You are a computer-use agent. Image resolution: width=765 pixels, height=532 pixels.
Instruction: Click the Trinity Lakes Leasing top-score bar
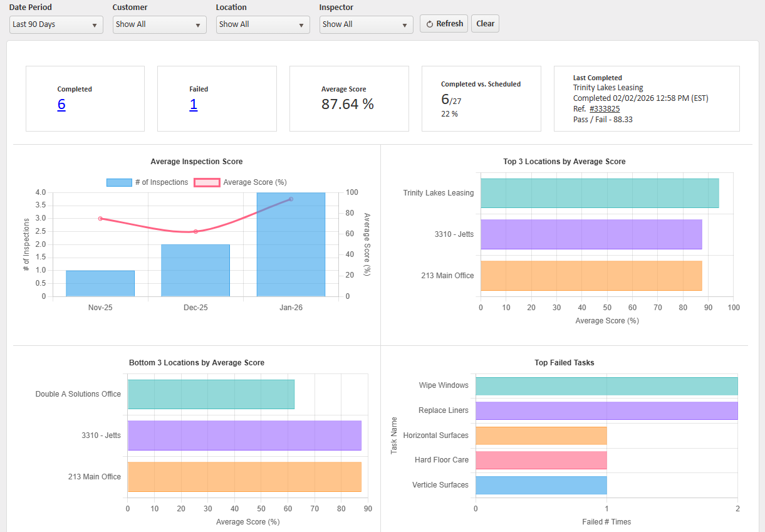(600, 193)
